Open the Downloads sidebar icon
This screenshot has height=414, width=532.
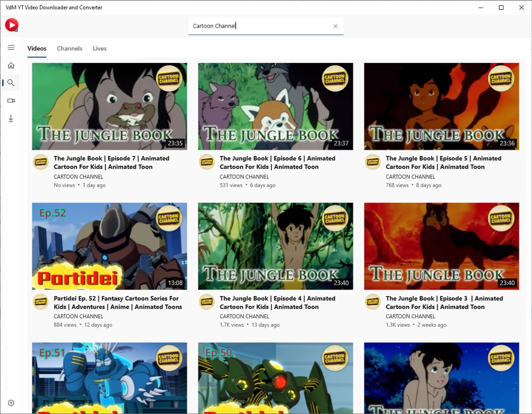click(x=11, y=118)
